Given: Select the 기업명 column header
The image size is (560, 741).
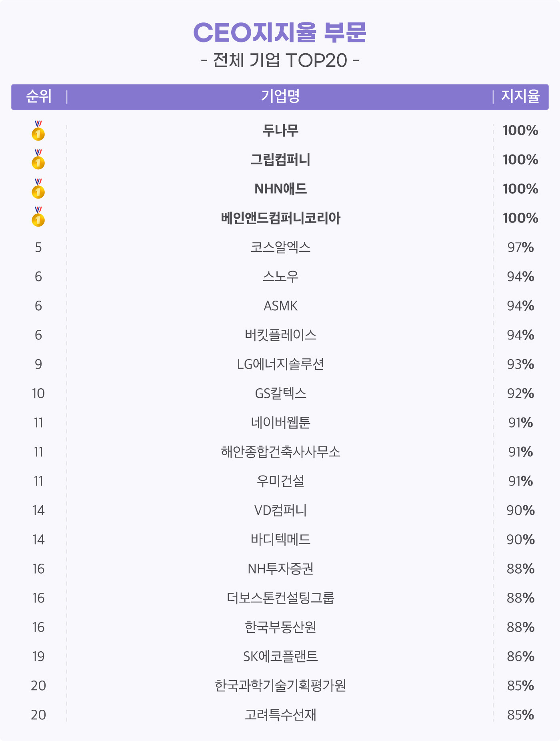Looking at the screenshot, I should (x=280, y=96).
